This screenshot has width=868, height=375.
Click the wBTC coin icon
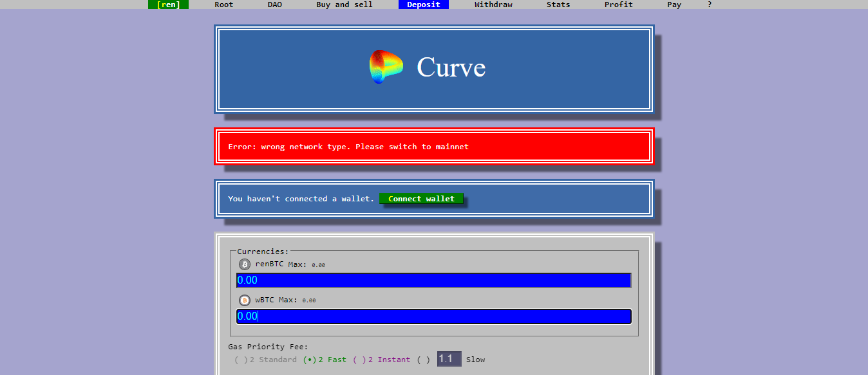coord(244,300)
